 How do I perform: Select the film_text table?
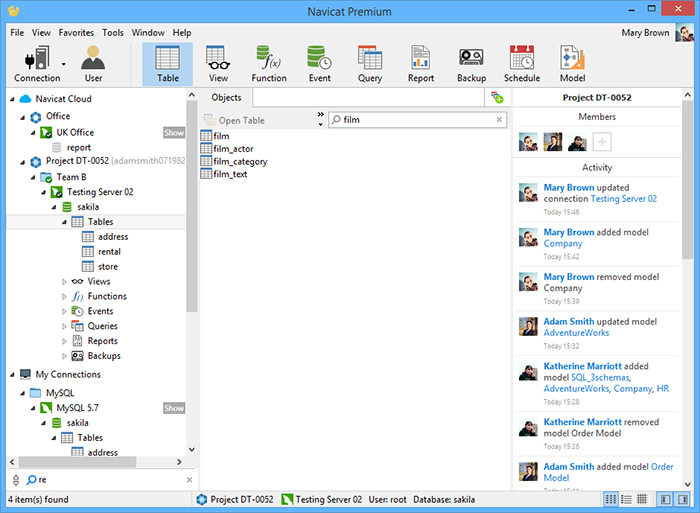coord(224,174)
